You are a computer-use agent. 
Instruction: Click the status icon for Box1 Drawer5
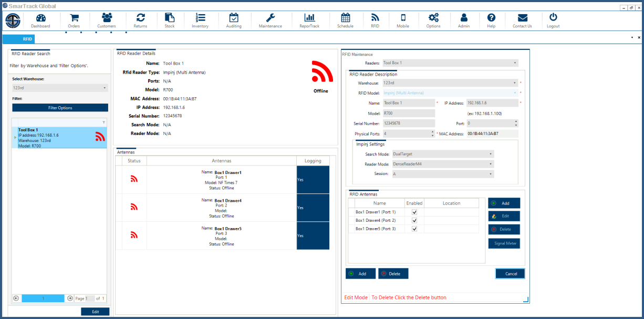[134, 235]
